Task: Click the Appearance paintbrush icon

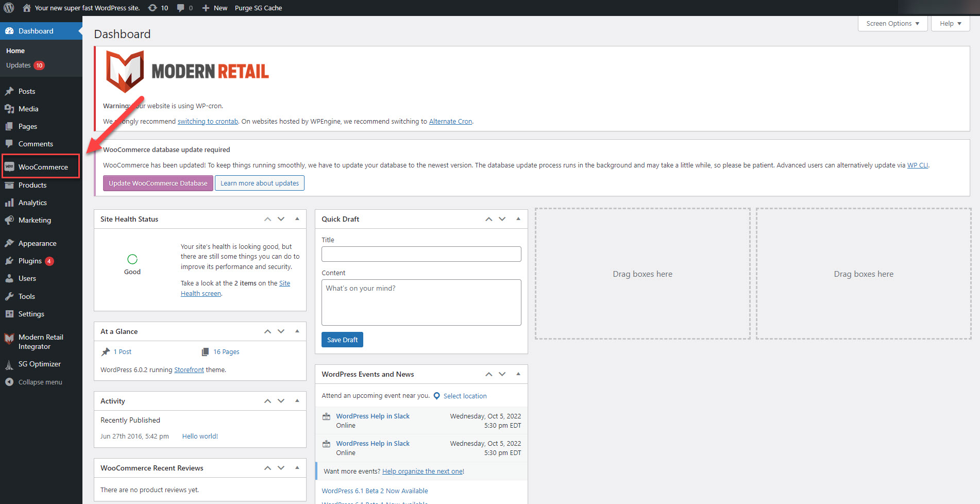Action: tap(9, 243)
